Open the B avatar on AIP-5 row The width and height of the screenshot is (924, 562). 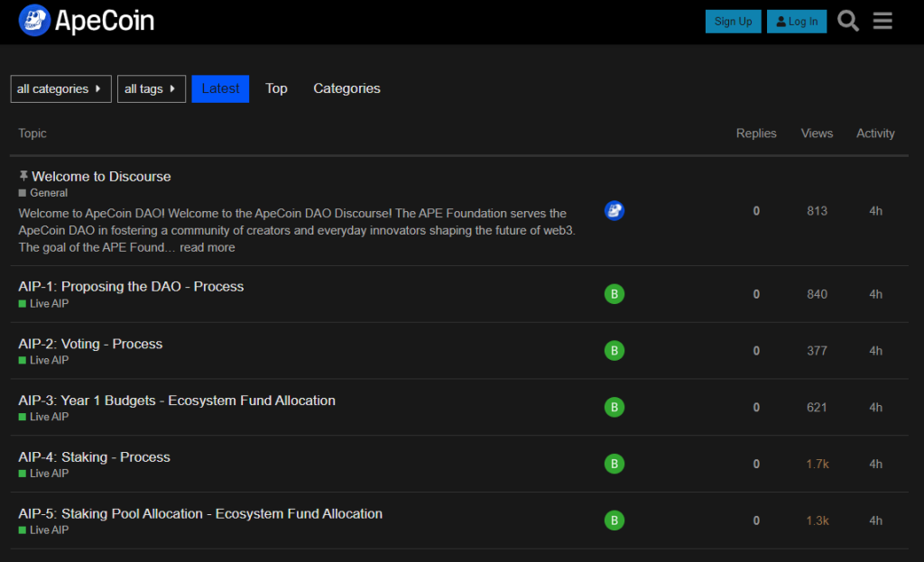pos(614,521)
